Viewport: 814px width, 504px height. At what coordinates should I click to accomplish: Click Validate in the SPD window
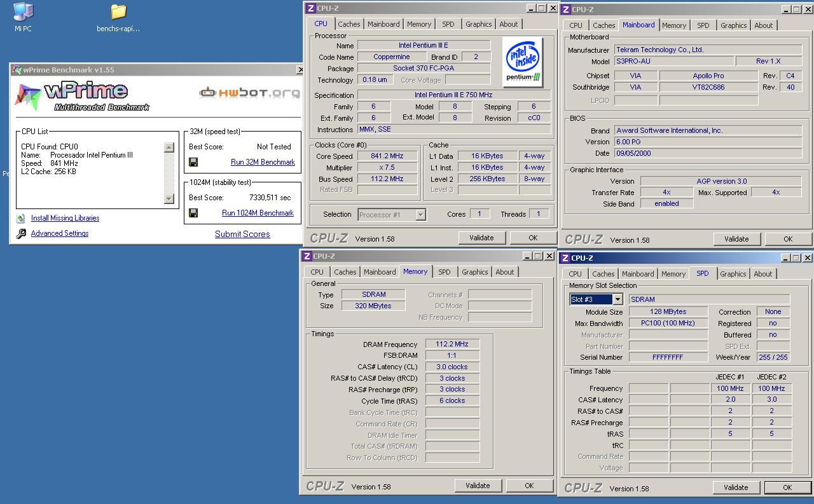point(736,487)
